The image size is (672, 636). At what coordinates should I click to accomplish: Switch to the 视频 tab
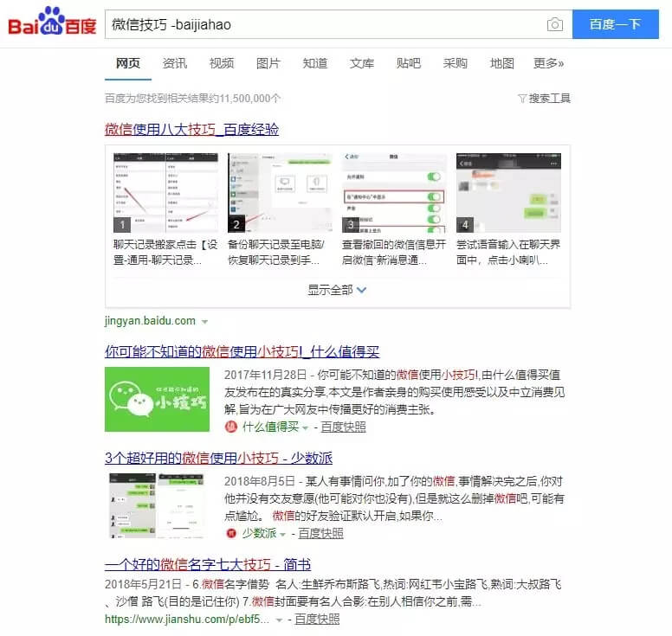pyautogui.click(x=221, y=63)
